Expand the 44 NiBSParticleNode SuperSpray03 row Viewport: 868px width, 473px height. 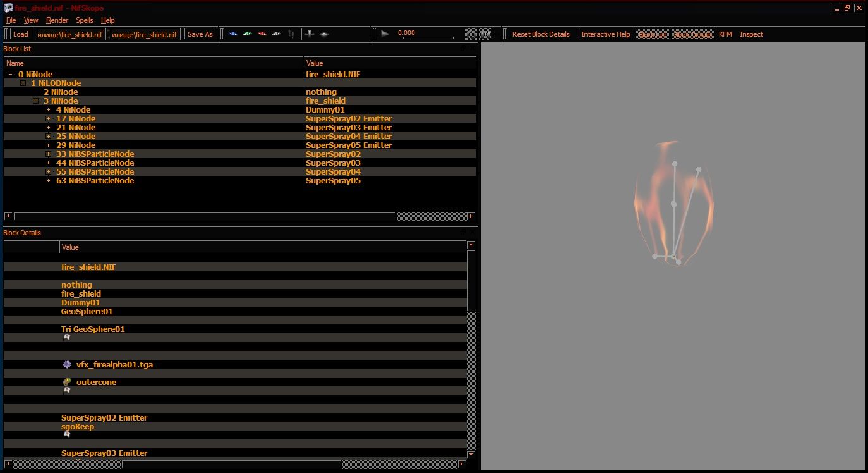click(x=49, y=163)
